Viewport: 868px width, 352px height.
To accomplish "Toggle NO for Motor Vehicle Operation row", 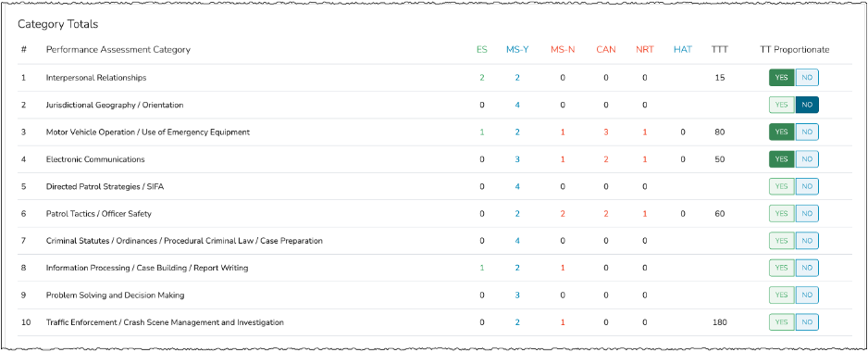I will tap(807, 132).
